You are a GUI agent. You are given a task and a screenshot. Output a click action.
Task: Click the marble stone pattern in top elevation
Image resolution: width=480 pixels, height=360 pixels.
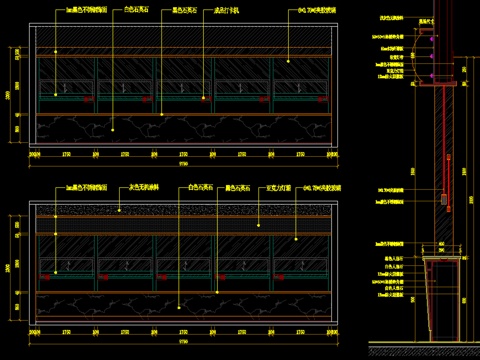pos(184,129)
